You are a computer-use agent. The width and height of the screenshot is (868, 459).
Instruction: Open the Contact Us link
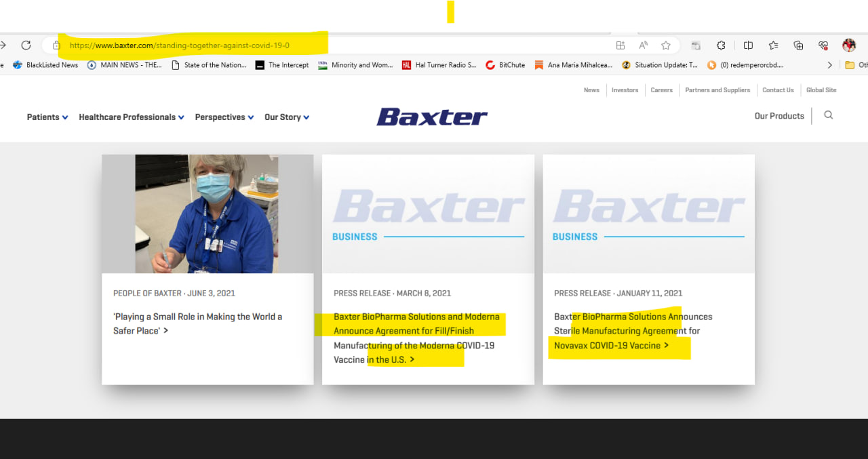pyautogui.click(x=778, y=90)
